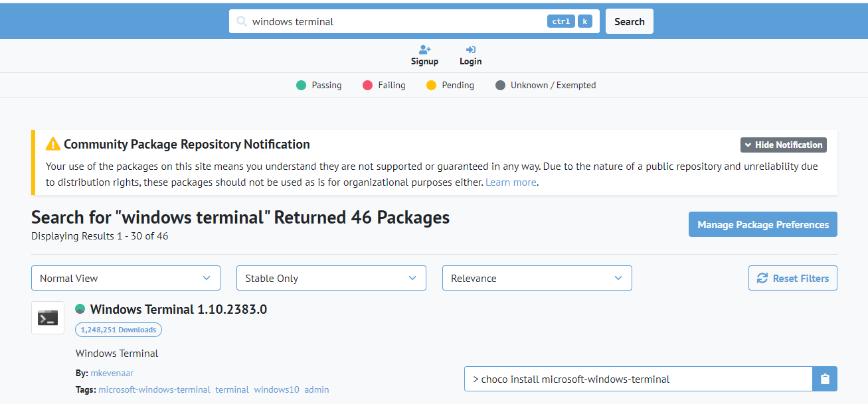Click the terminal tag
Screen dimensions: 868x404
point(232,389)
